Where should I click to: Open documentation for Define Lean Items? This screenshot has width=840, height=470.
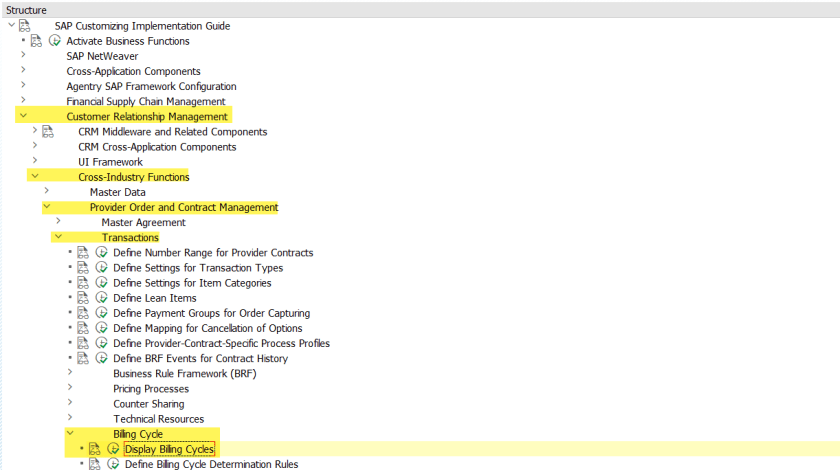click(x=83, y=297)
